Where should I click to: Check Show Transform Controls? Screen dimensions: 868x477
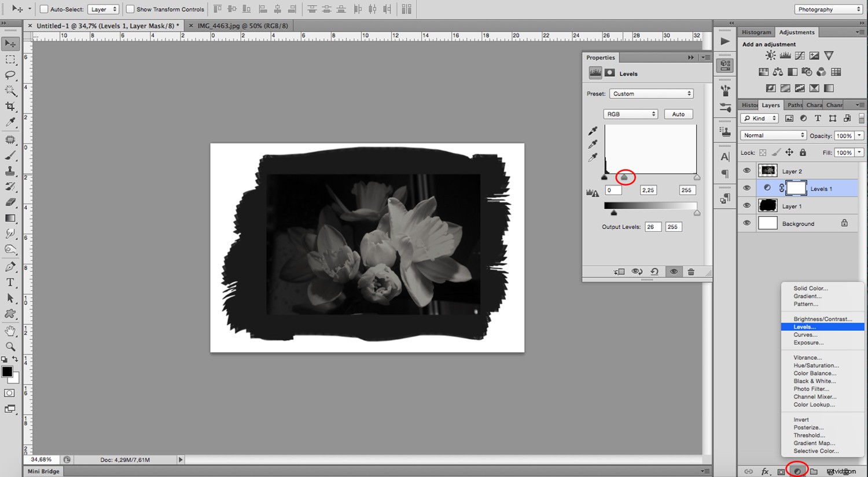pos(130,9)
